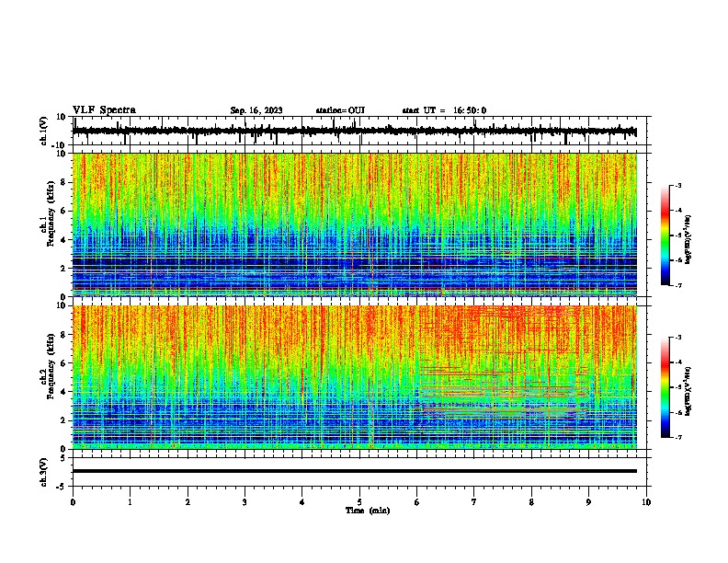728x563 pixels.
Task: Click time axis tick label '4'
Action: pyautogui.click(x=302, y=502)
